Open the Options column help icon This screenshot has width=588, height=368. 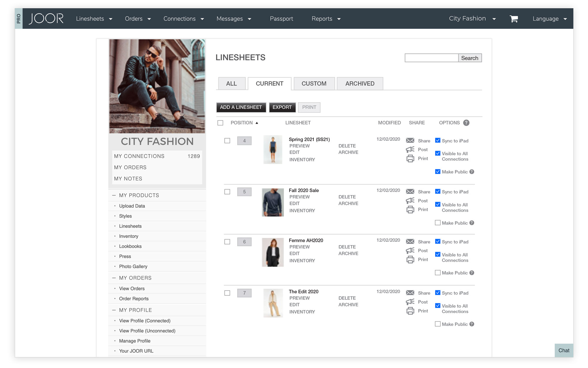(466, 123)
